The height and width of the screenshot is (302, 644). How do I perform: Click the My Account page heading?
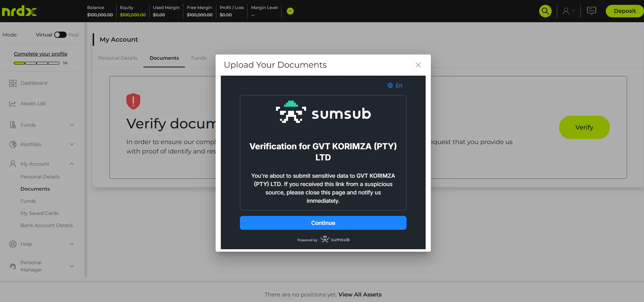[119, 40]
